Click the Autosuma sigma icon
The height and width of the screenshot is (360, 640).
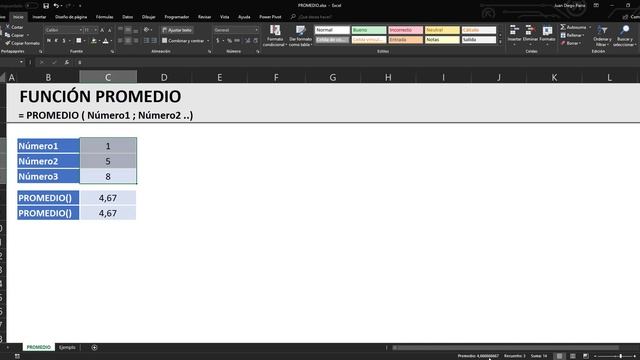tap(563, 27)
